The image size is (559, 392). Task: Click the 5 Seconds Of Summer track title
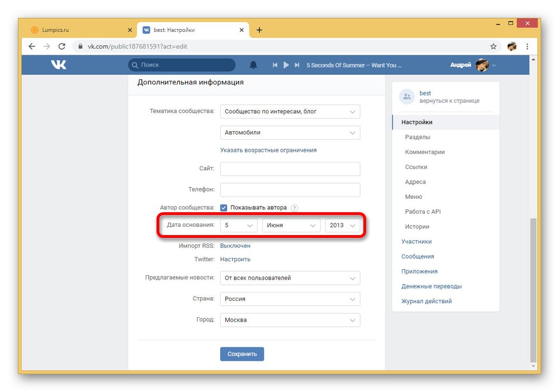[354, 65]
